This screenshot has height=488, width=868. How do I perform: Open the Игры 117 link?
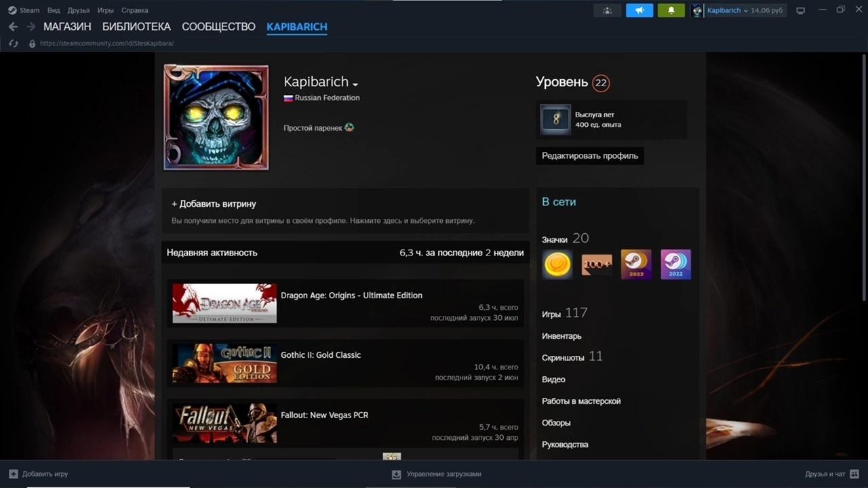pyautogui.click(x=564, y=313)
